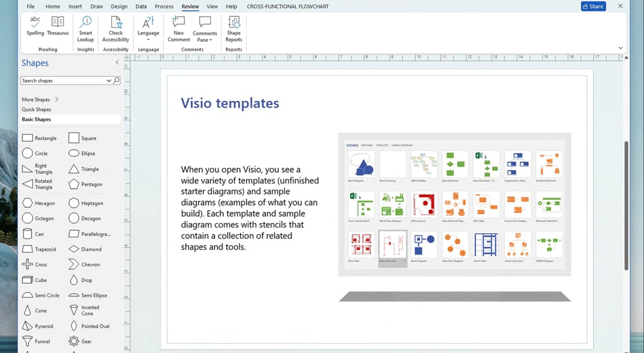
Task: Pick the Gear shape
Action: [x=80, y=341]
